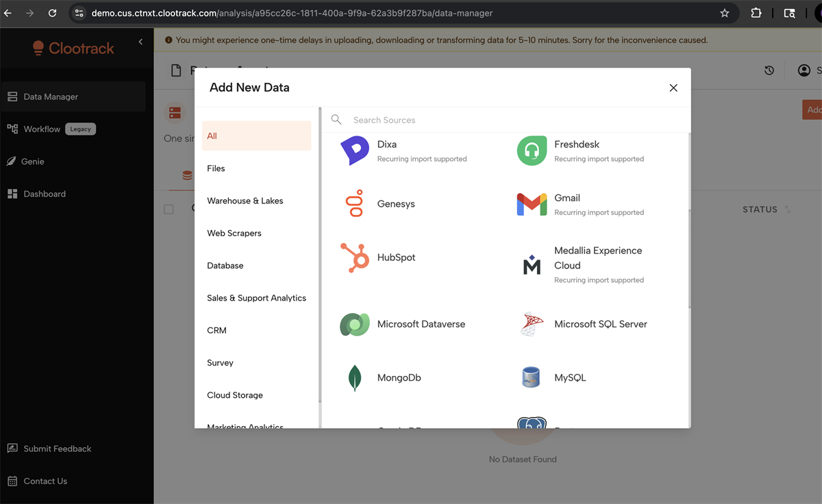This screenshot has width=822, height=504.
Task: Sort by the STATUS column arrows
Action: (787, 210)
